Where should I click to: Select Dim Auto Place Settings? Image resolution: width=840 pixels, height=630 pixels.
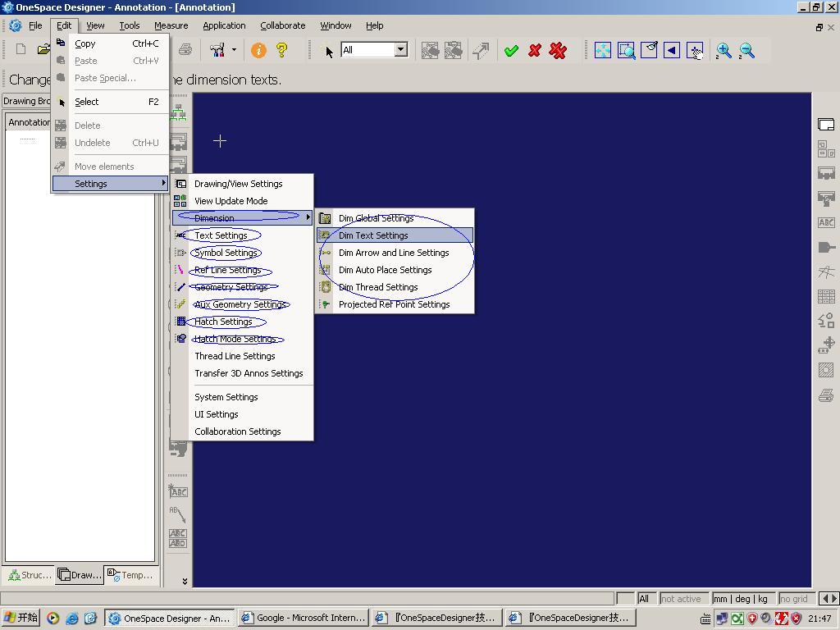point(395,269)
